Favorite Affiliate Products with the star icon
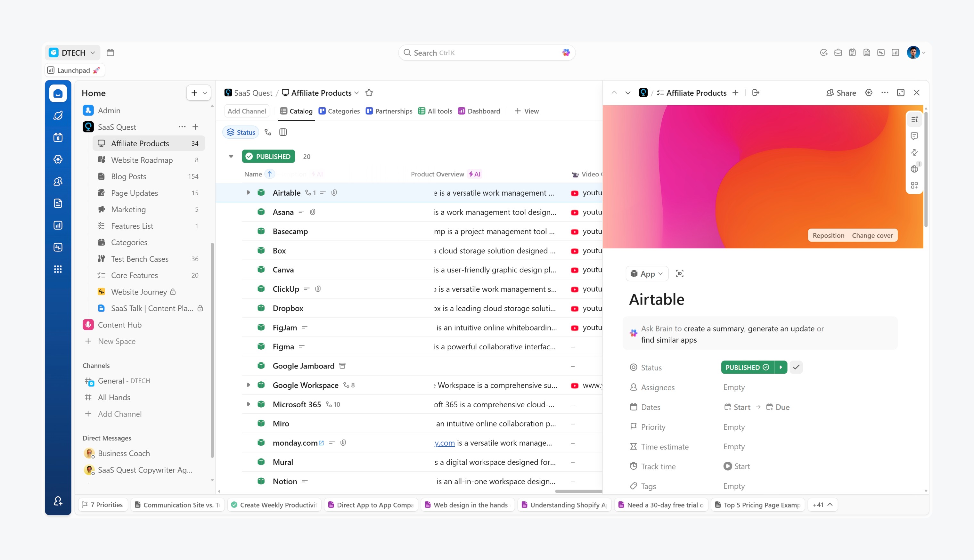This screenshot has height=560, width=974. click(x=369, y=93)
